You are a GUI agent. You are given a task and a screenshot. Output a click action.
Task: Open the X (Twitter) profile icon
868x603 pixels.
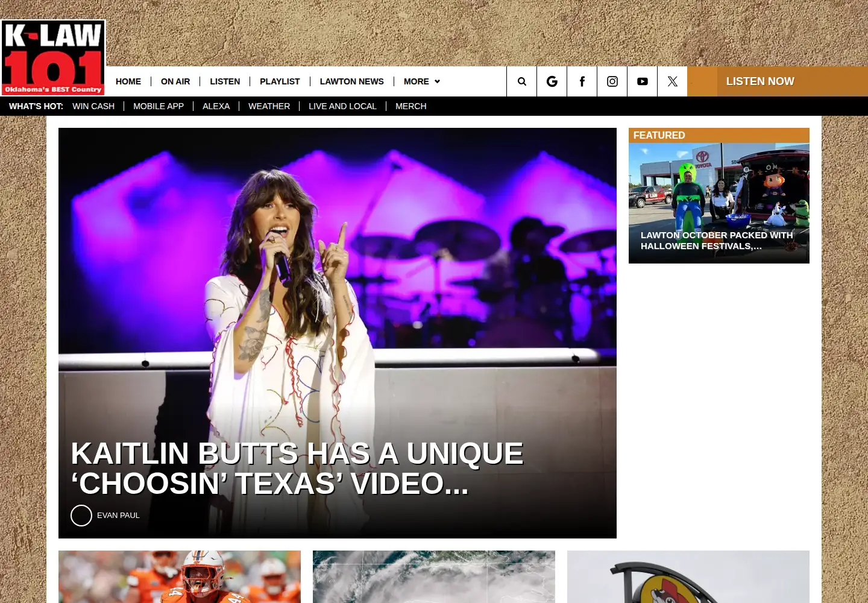[x=673, y=81]
